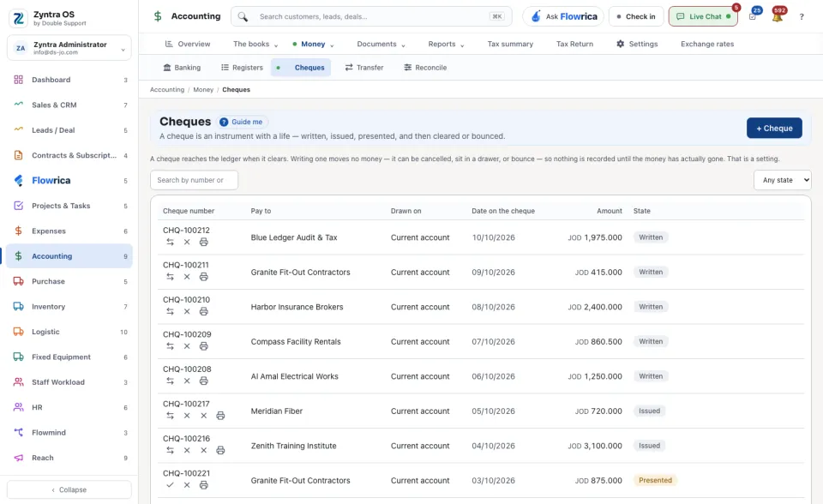Screen dimensions: 823x504
Task: Cancel cheque CHQ-100211 with its X icon
Action: pyautogui.click(x=187, y=277)
